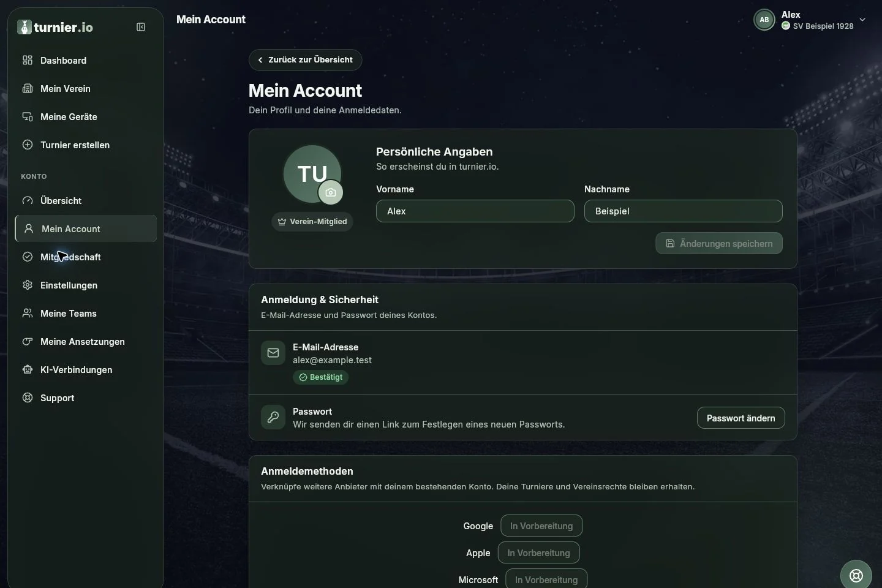Viewport: 882px width, 588px height.
Task: Click the Support lifebuoy icon in sidebar
Action: pos(28,398)
